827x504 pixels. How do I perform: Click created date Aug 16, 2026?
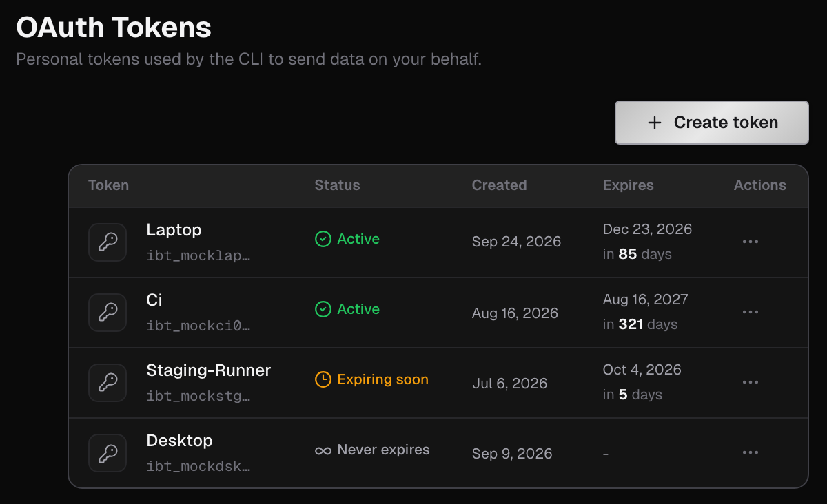click(x=515, y=313)
